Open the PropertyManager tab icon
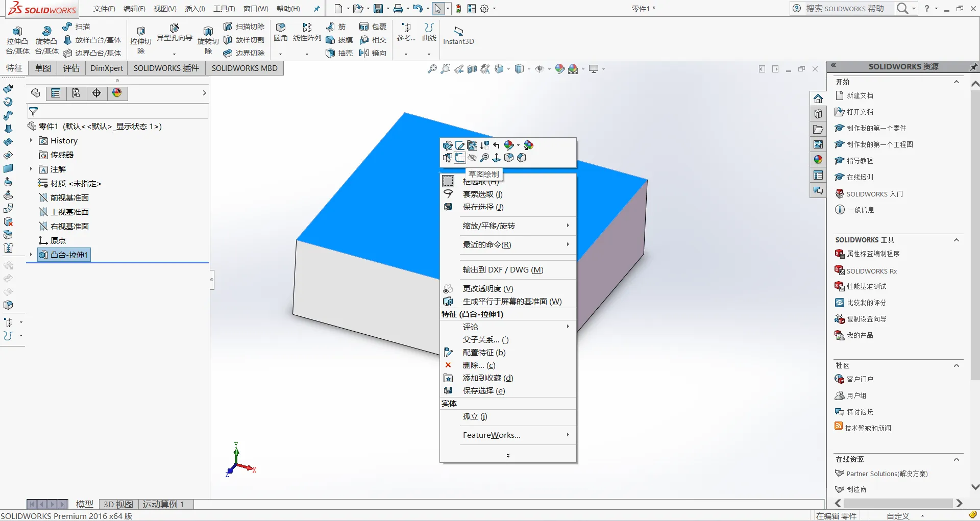The height and width of the screenshot is (521, 980). click(56, 93)
